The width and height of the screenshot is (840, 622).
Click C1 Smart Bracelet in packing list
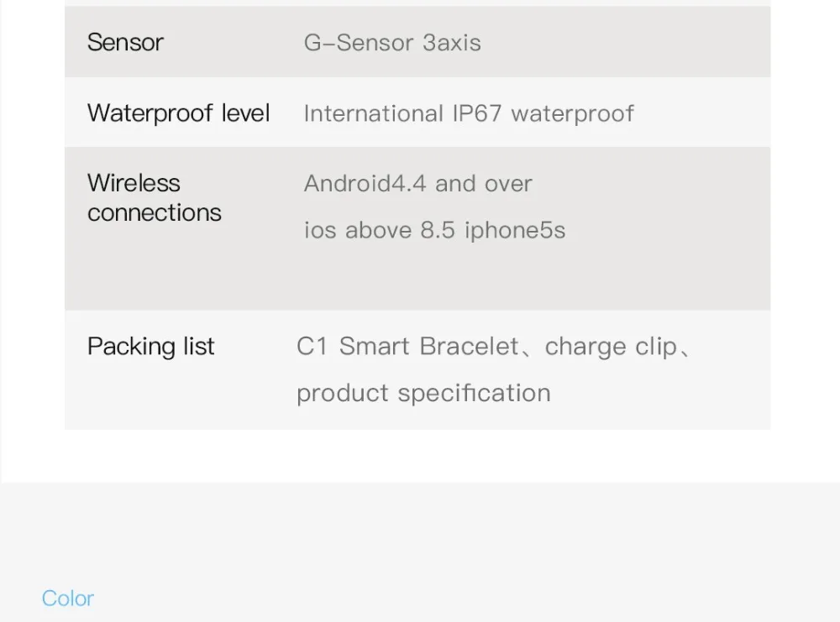click(x=407, y=347)
